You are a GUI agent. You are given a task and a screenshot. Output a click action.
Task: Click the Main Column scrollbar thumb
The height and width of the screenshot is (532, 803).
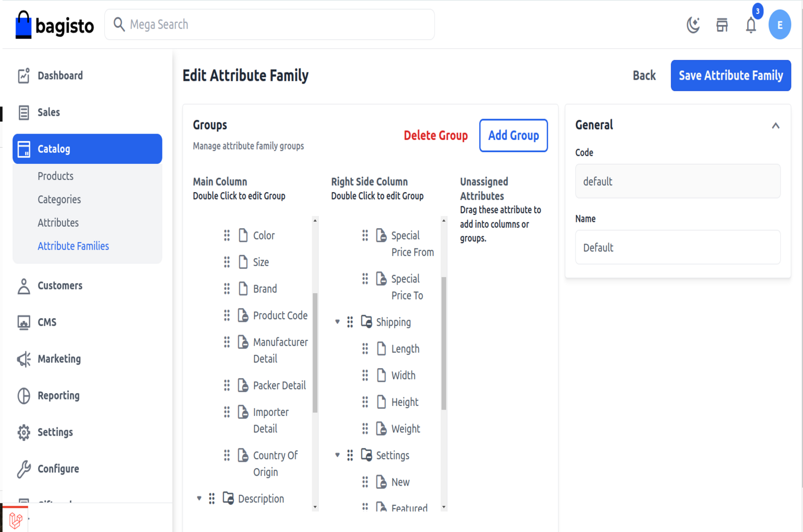tap(315, 352)
